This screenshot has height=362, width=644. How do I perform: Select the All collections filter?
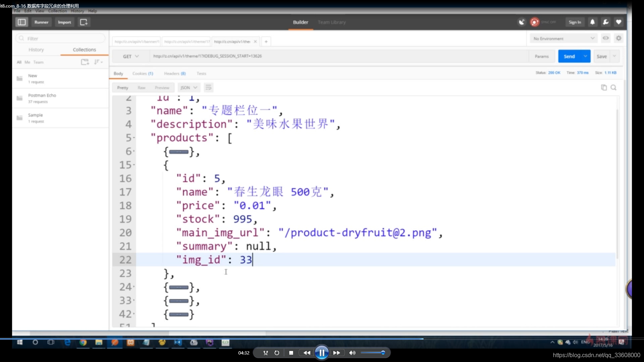click(19, 62)
